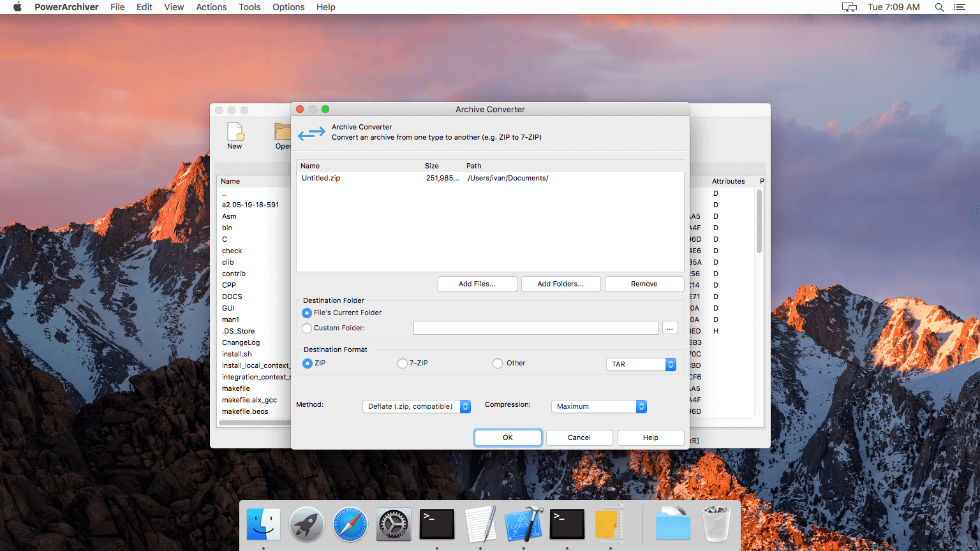Viewport: 980px width, 551px height.
Task: Open Spotlight search magnifier in menu bar
Action: click(939, 7)
